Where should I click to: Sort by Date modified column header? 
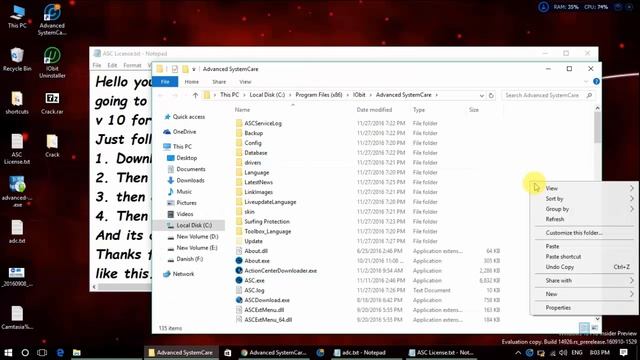point(374,110)
